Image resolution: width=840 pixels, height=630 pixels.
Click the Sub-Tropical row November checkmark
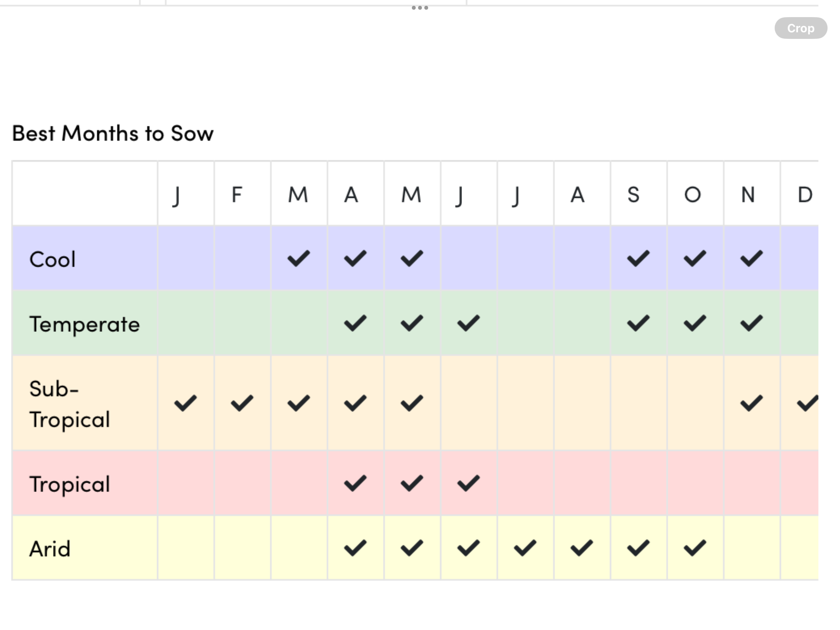click(751, 403)
